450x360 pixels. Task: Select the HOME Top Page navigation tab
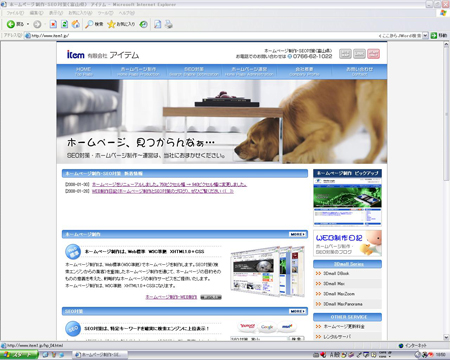pos(84,71)
